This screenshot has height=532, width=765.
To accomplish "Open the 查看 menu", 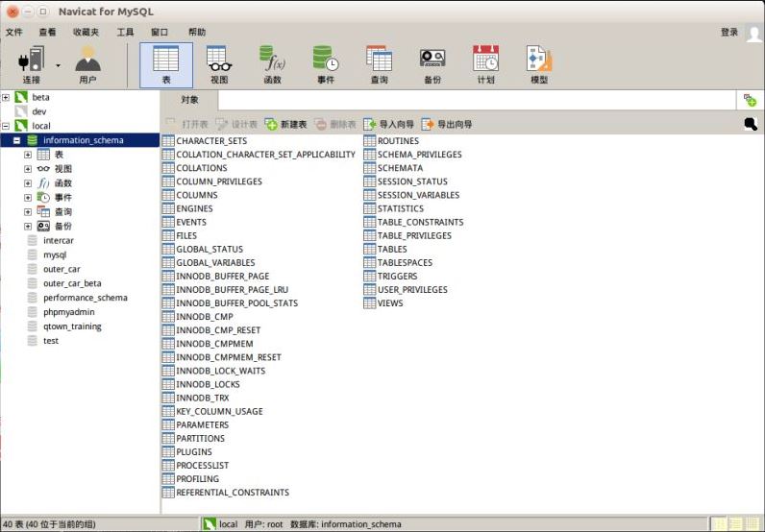I will [47, 33].
